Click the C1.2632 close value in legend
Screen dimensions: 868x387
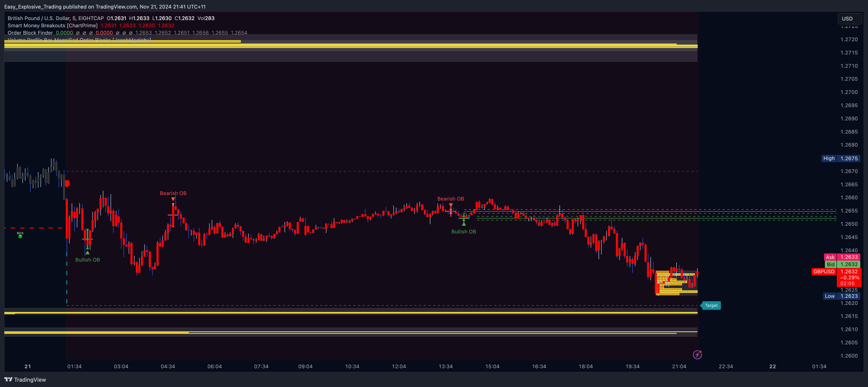184,18
